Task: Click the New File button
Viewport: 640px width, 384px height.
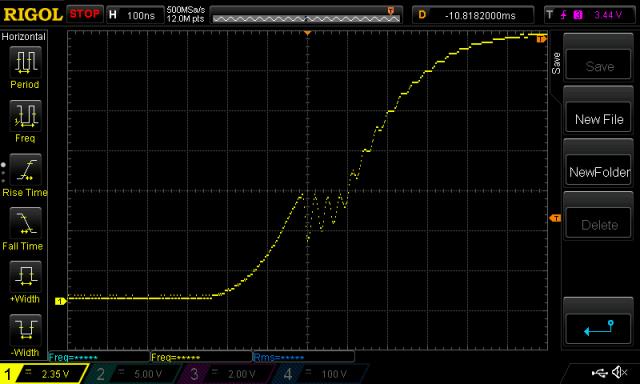Action: pyautogui.click(x=599, y=119)
